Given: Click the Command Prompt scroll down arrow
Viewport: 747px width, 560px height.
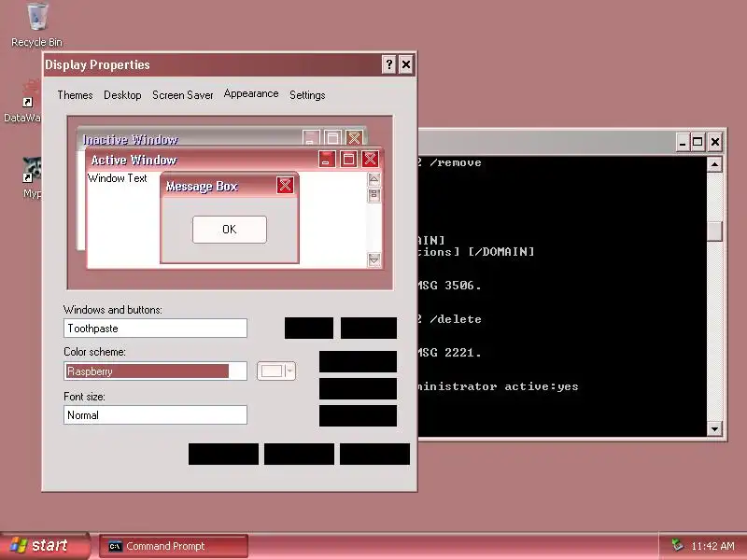Looking at the screenshot, I should pyautogui.click(x=714, y=428).
